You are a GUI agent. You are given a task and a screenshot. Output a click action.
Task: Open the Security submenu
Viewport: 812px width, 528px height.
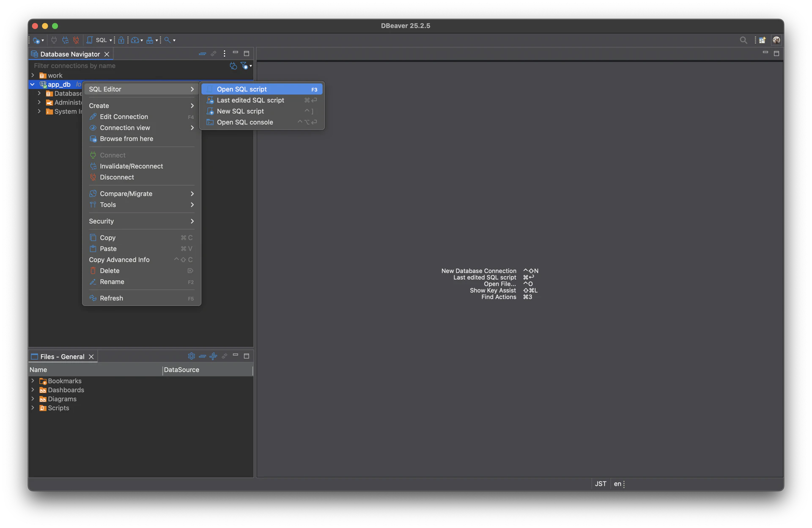pos(142,221)
